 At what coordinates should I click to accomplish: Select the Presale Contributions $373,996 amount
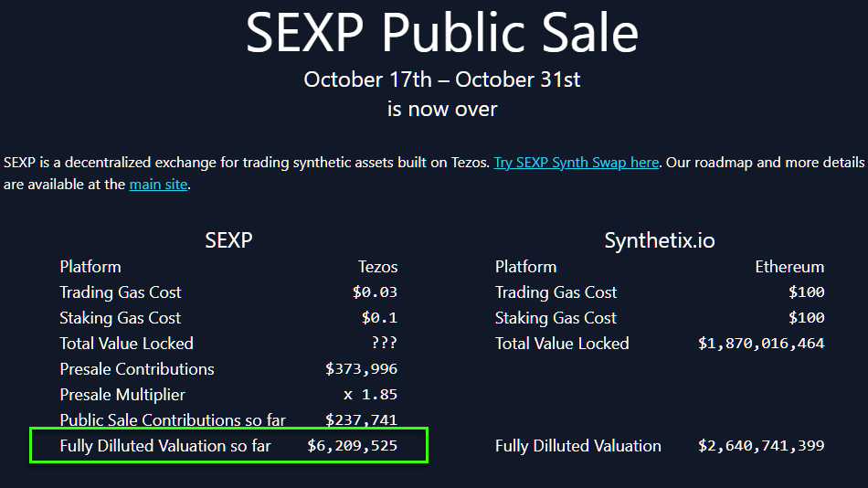pyautogui.click(x=361, y=369)
